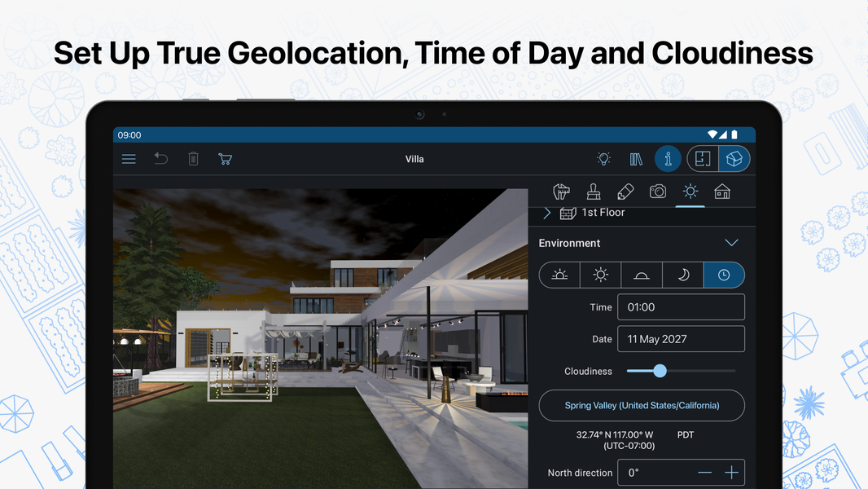Image resolution: width=868 pixels, height=489 pixels.
Task: Toggle the info inspector panel
Action: pyautogui.click(x=668, y=159)
